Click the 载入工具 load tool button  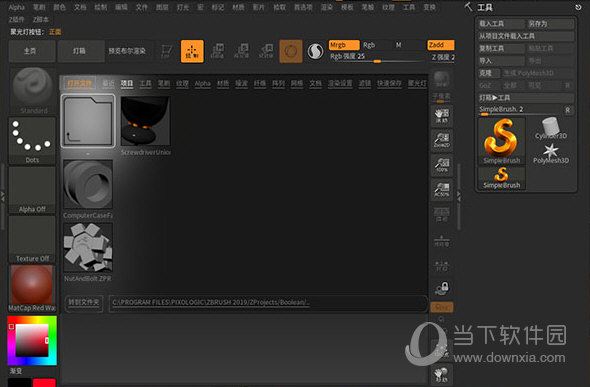(x=501, y=24)
